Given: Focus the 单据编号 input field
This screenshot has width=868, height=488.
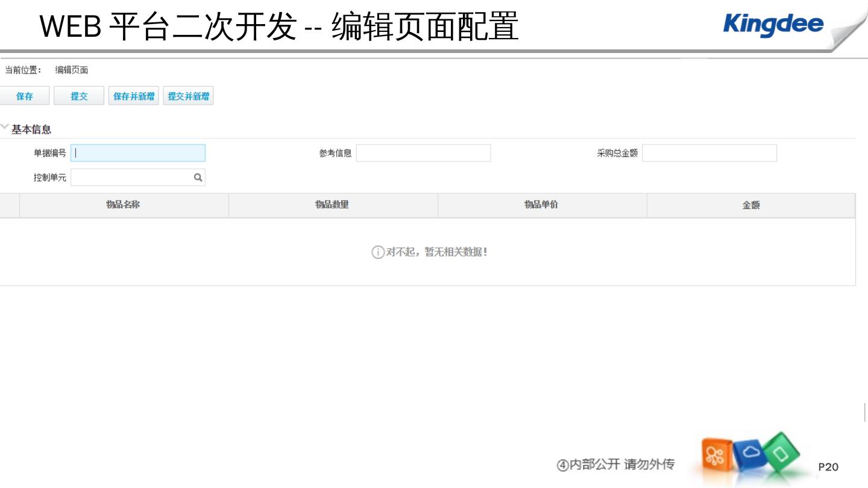Looking at the screenshot, I should point(138,153).
